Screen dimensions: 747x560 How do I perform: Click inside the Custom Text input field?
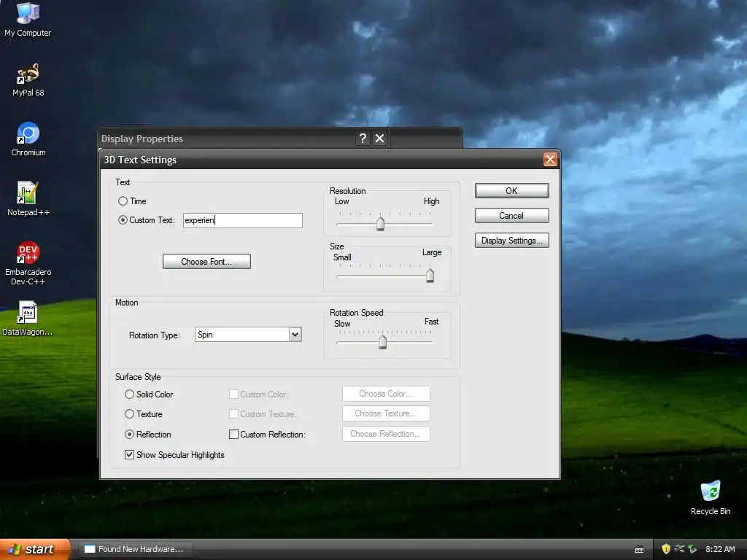click(x=243, y=220)
